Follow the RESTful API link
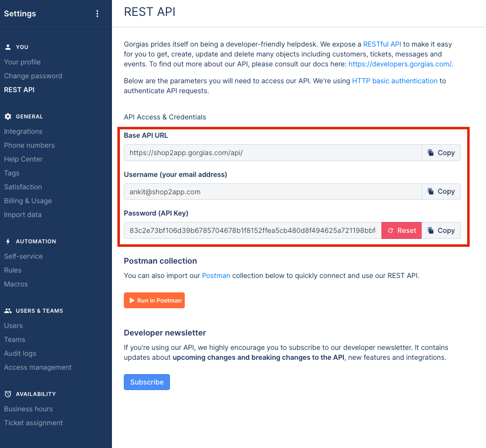This screenshot has width=486, height=448. pyautogui.click(x=382, y=44)
